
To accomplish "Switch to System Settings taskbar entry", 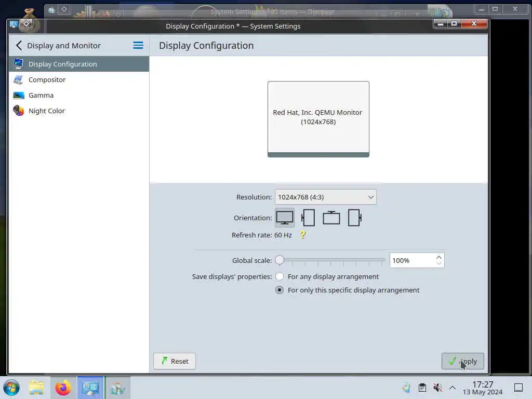I will coord(90,388).
